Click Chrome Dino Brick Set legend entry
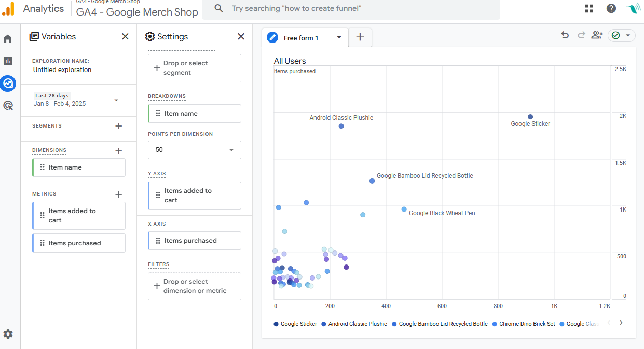644x349 pixels. pyautogui.click(x=524, y=324)
